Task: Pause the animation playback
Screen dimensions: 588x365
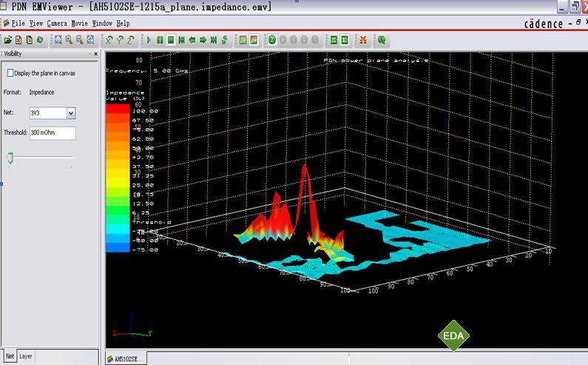Action: [160, 39]
